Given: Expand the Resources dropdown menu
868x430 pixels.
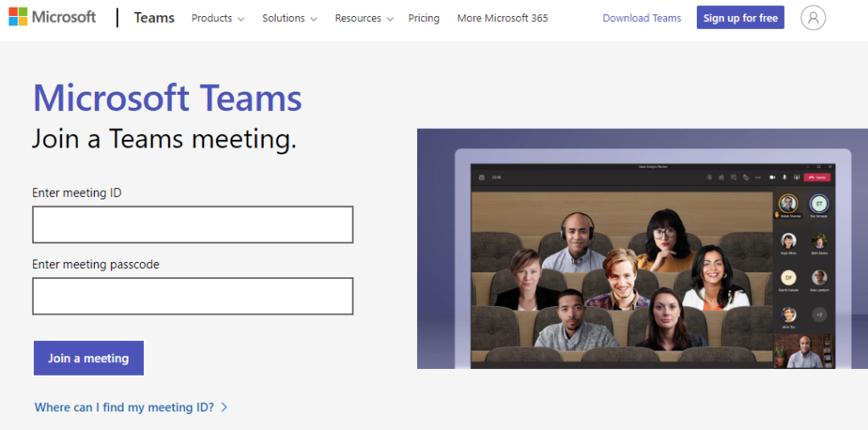Looking at the screenshot, I should tap(364, 19).
